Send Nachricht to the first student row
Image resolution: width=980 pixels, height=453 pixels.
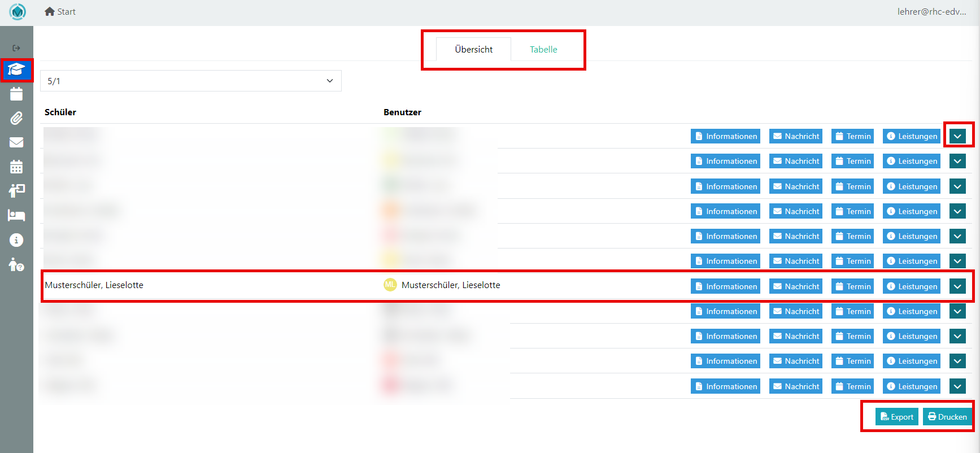coord(795,136)
